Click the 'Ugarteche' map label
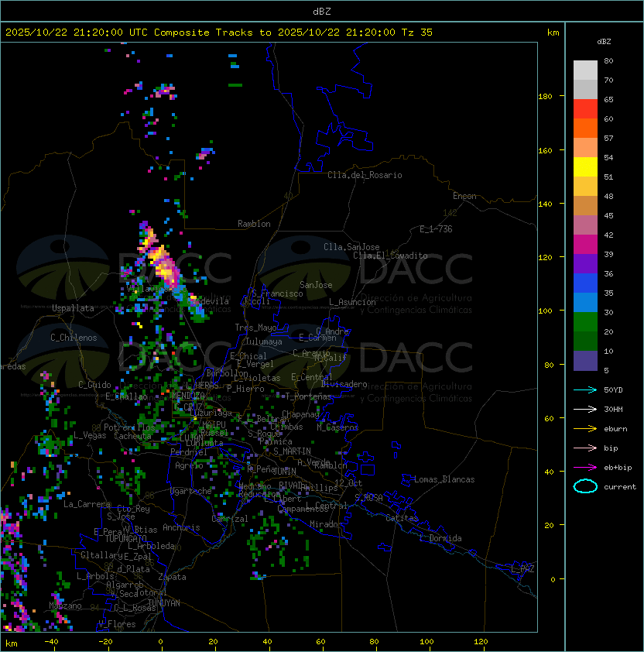The width and height of the screenshot is (644, 652). pos(191,492)
